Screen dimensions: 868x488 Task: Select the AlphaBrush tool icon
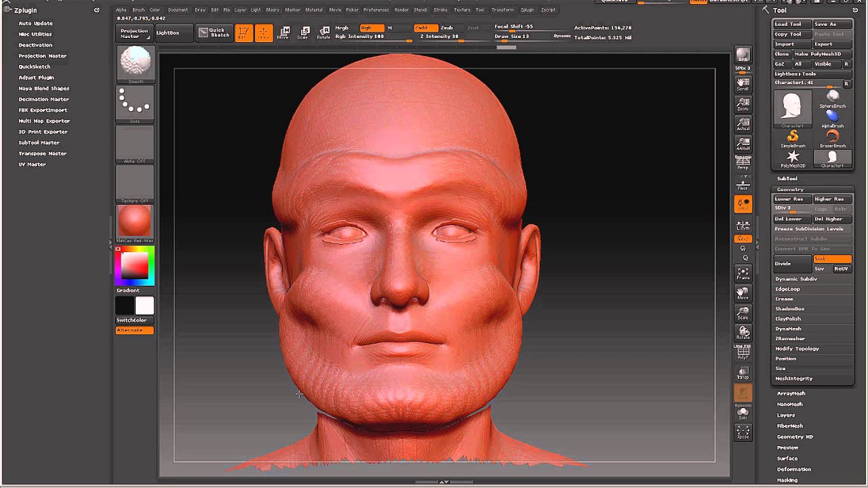click(x=832, y=119)
